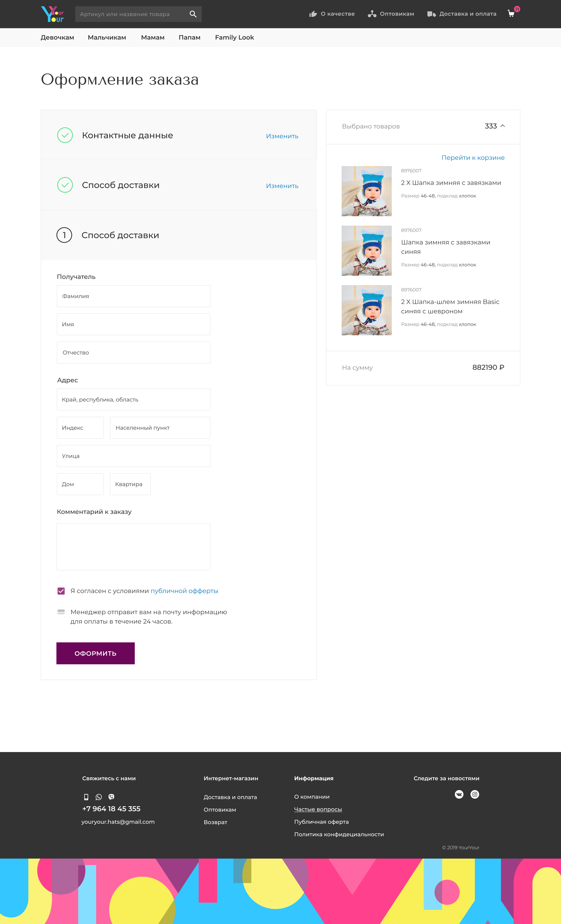This screenshot has height=924, width=561.
Task: Open the Family Look menu category
Action: (234, 37)
